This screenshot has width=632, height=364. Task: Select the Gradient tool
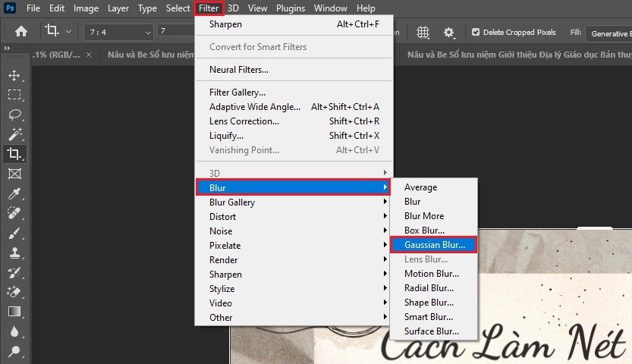coord(14,312)
